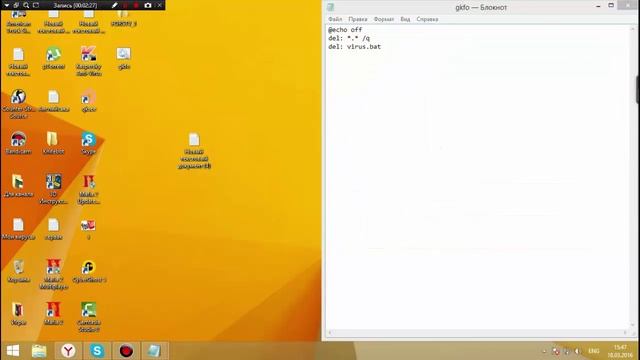Viewport: 640px width, 360px height.
Task: Select the Mafia II shortcut in bottom row
Action: (x=53, y=313)
